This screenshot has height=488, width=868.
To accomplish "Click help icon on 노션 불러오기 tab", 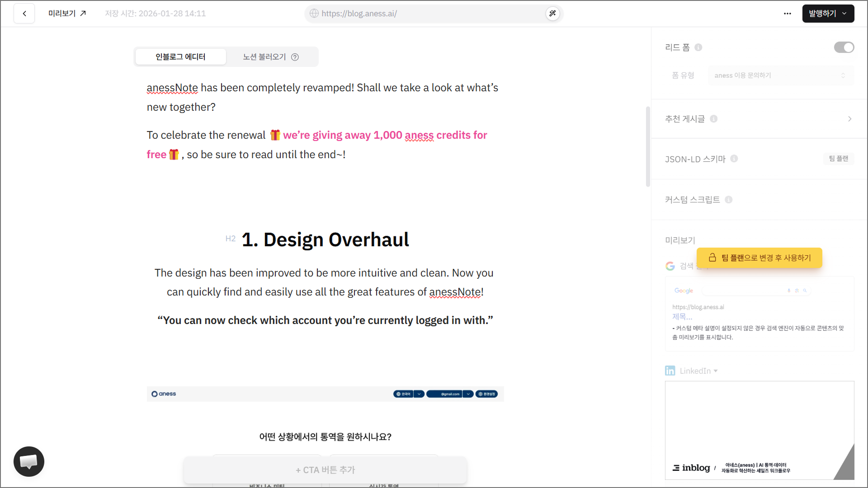I will (295, 57).
